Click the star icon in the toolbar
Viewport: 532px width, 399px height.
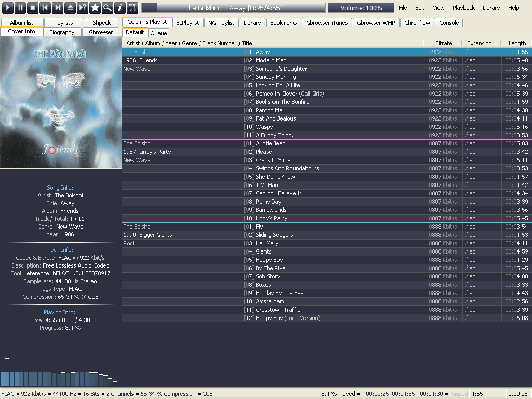click(x=95, y=7)
